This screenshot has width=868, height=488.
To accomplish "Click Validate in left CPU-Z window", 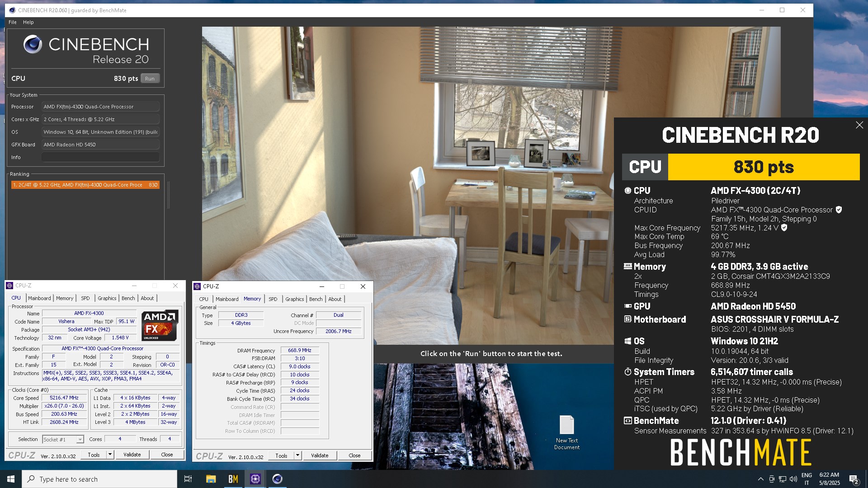I will [132, 455].
